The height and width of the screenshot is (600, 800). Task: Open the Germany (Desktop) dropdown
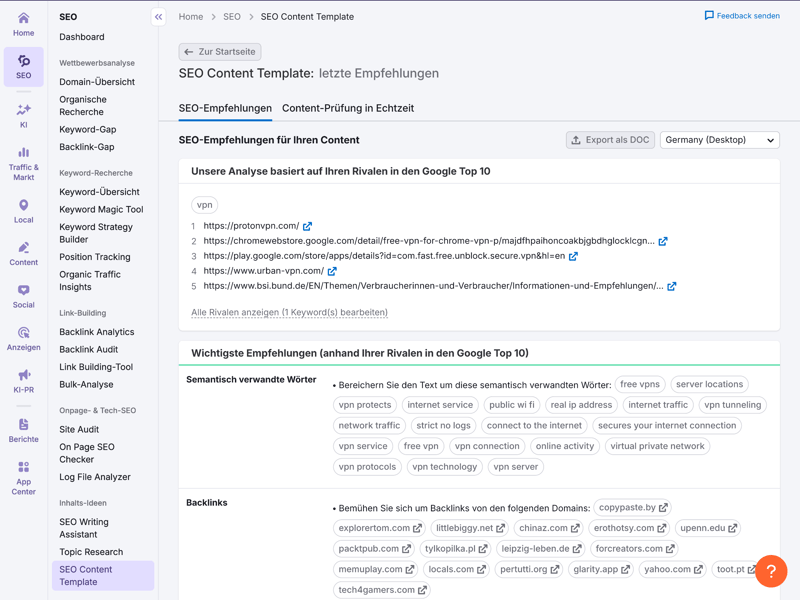(719, 140)
